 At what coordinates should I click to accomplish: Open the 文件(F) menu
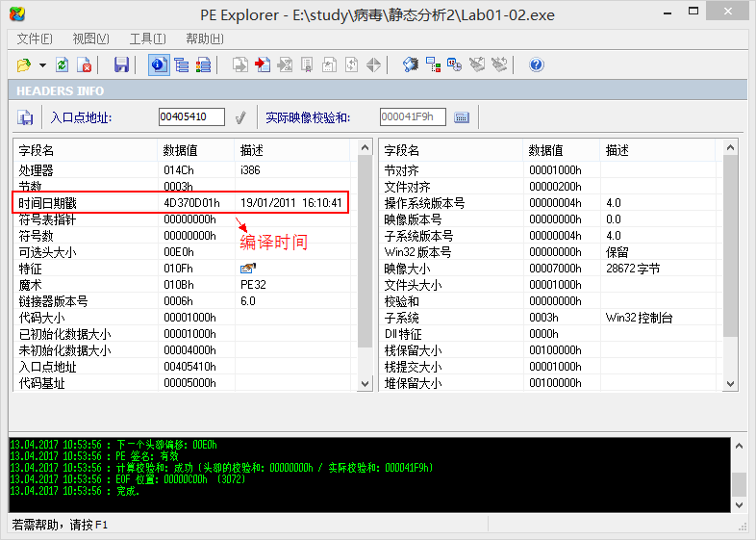(x=35, y=39)
